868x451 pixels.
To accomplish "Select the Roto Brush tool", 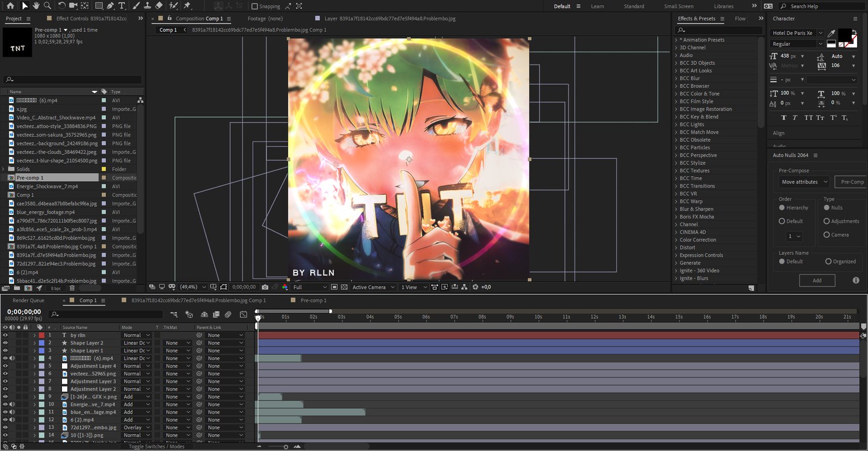I will (x=173, y=6).
